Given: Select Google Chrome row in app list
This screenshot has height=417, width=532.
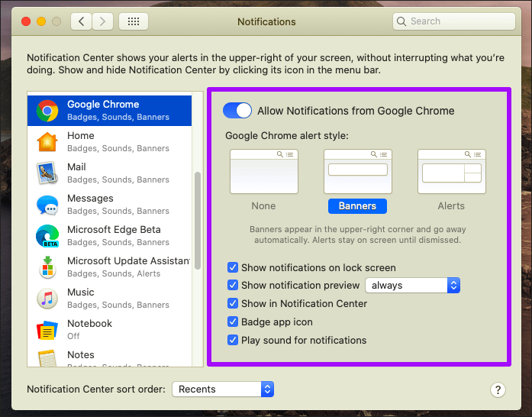Looking at the screenshot, I should coord(109,111).
